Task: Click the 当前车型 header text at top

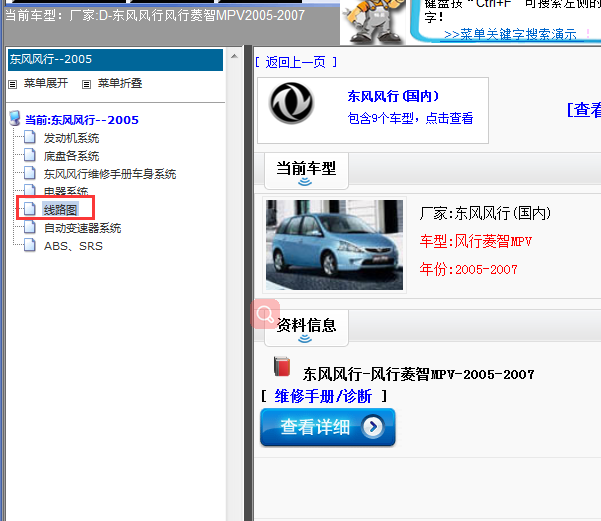Action: (x=155, y=15)
